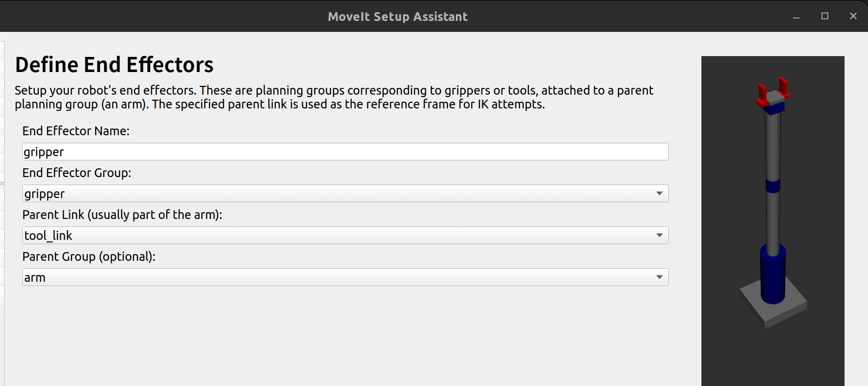Image resolution: width=868 pixels, height=386 pixels.
Task: Click the MoveIt Setup Assistant title bar
Action: 398,16
